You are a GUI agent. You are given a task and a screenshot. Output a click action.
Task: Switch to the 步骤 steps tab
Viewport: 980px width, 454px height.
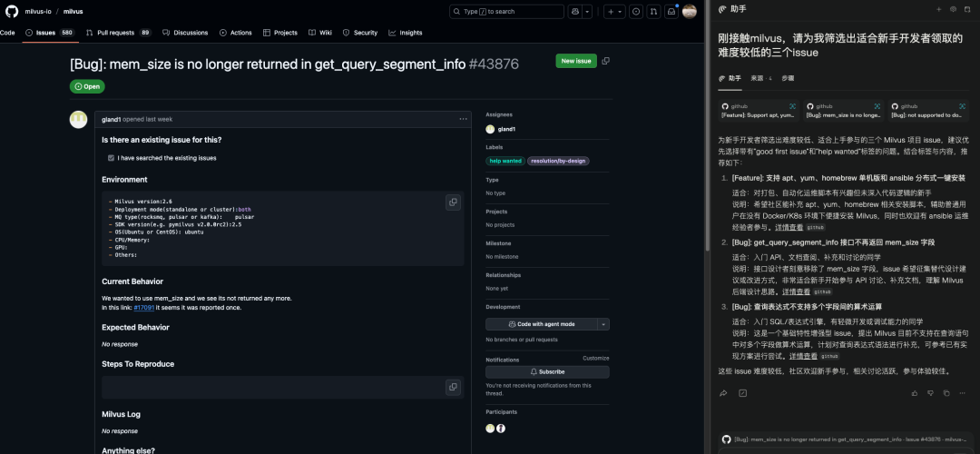click(x=788, y=79)
